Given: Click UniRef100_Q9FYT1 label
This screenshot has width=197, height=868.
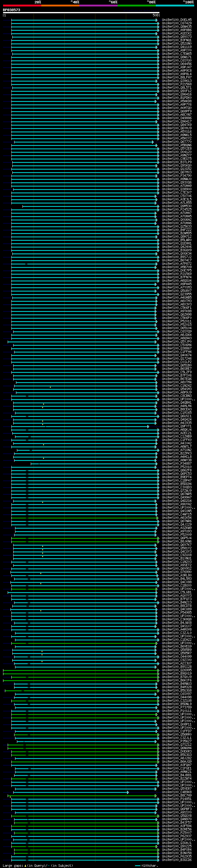Looking at the screenshot, I should click(x=177, y=426).
